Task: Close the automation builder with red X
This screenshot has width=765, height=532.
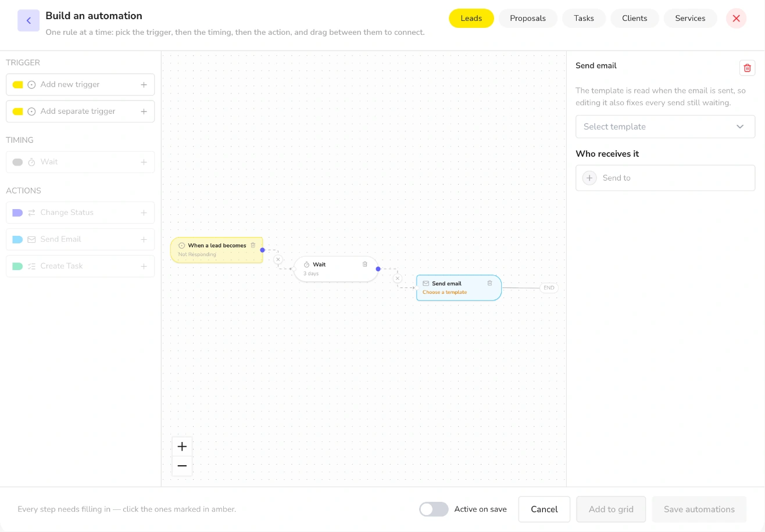Action: click(736, 19)
